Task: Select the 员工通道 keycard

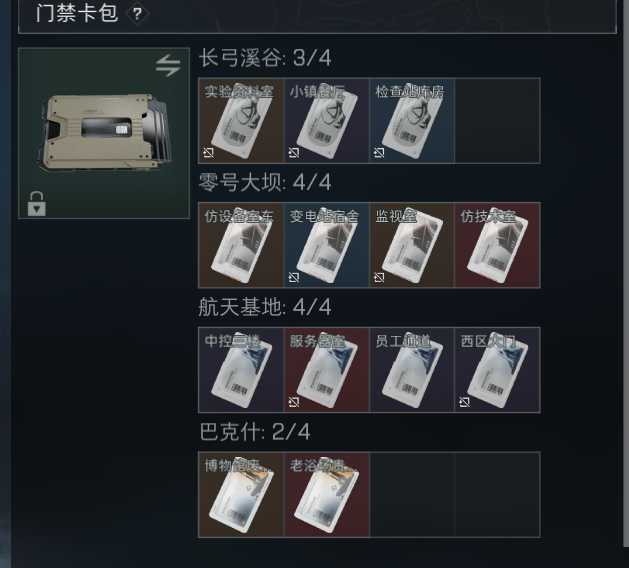Action: click(x=412, y=370)
